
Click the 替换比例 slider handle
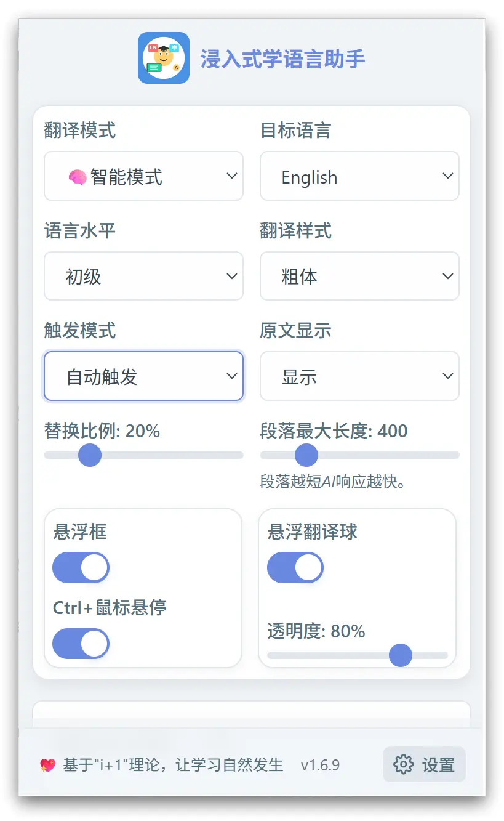click(90, 455)
